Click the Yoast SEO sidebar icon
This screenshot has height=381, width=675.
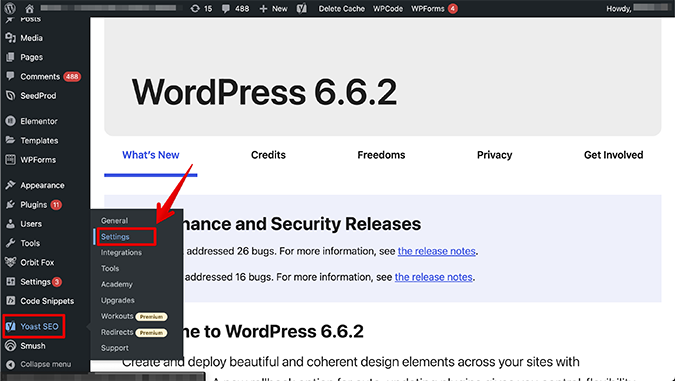click(x=10, y=326)
